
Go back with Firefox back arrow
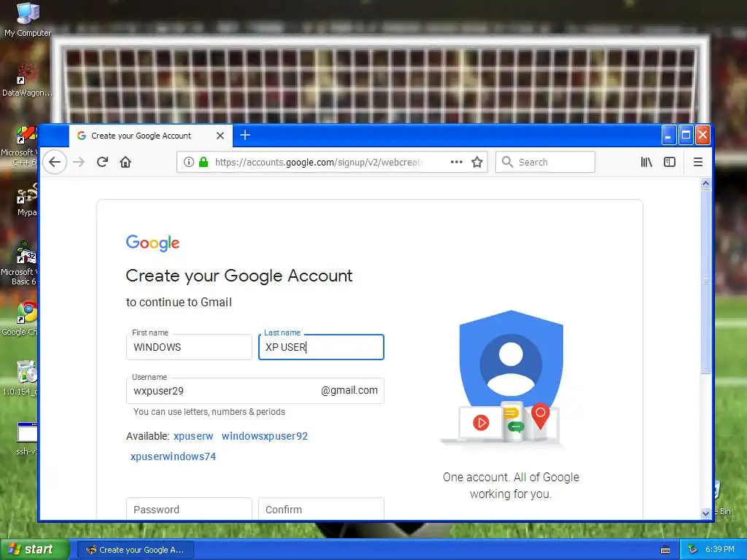55,163
